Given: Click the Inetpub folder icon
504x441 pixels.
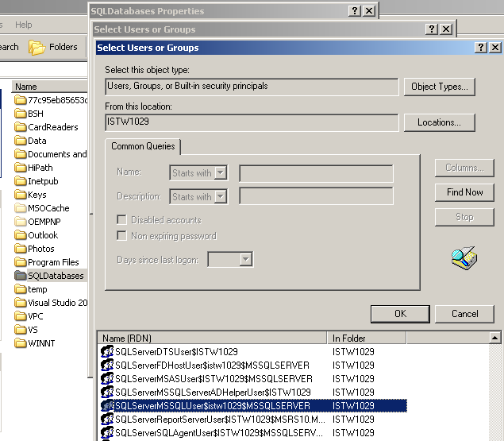Looking at the screenshot, I should [x=21, y=181].
